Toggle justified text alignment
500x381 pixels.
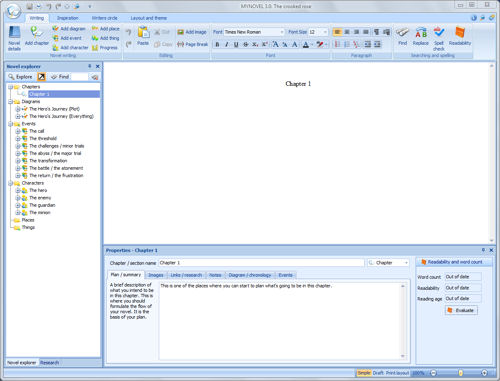tap(366, 32)
